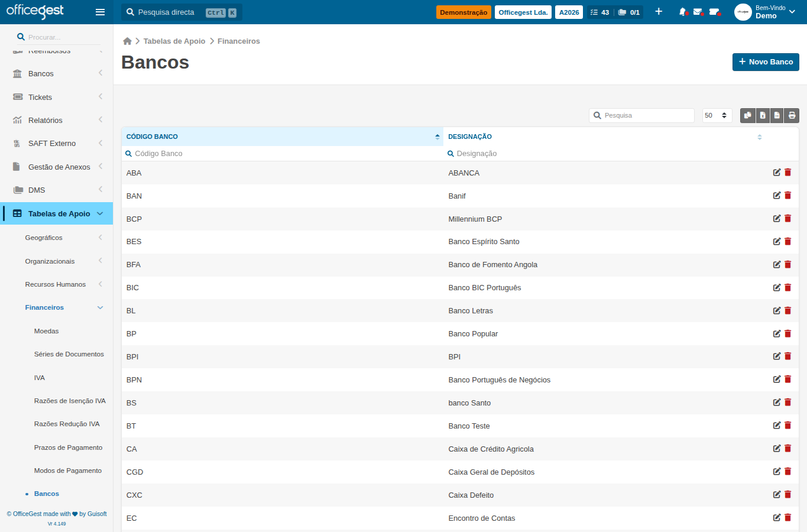
Task: Open Modos de Pagamento
Action: click(68, 471)
